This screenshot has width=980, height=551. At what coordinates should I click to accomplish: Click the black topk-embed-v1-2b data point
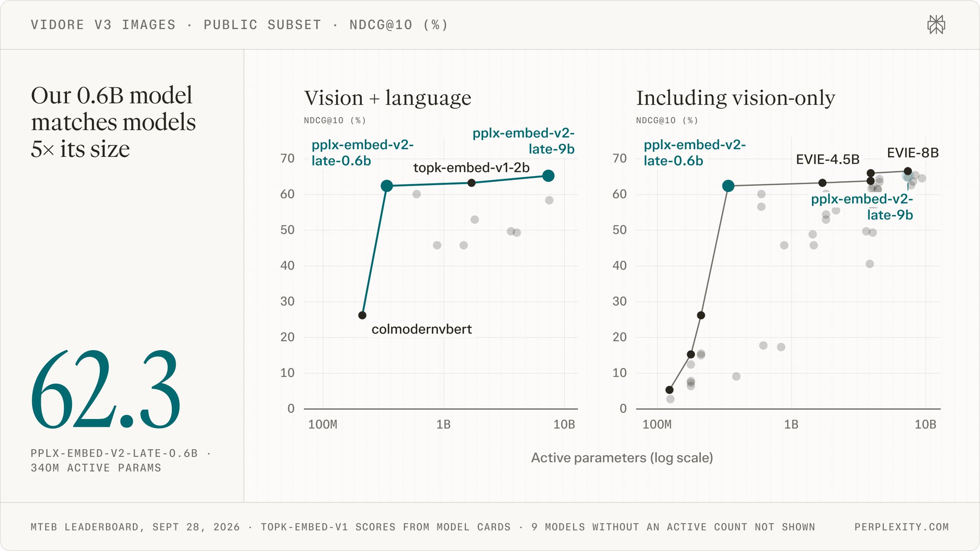click(x=471, y=183)
